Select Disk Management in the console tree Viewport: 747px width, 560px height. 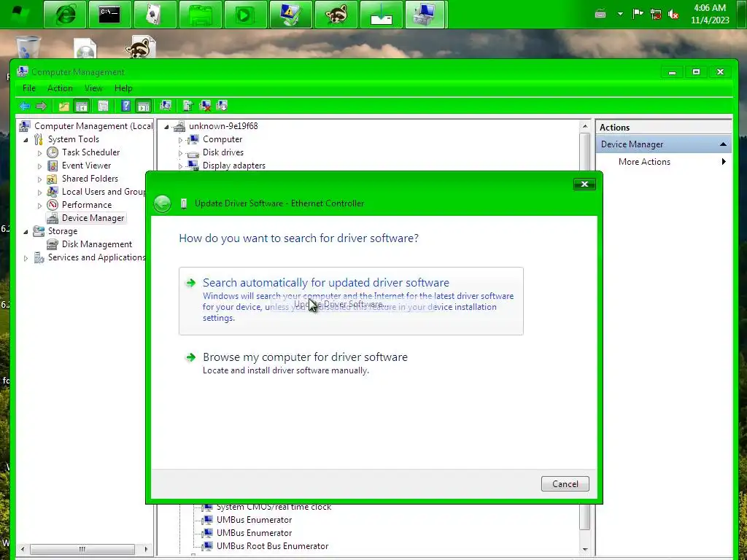pyautogui.click(x=97, y=244)
